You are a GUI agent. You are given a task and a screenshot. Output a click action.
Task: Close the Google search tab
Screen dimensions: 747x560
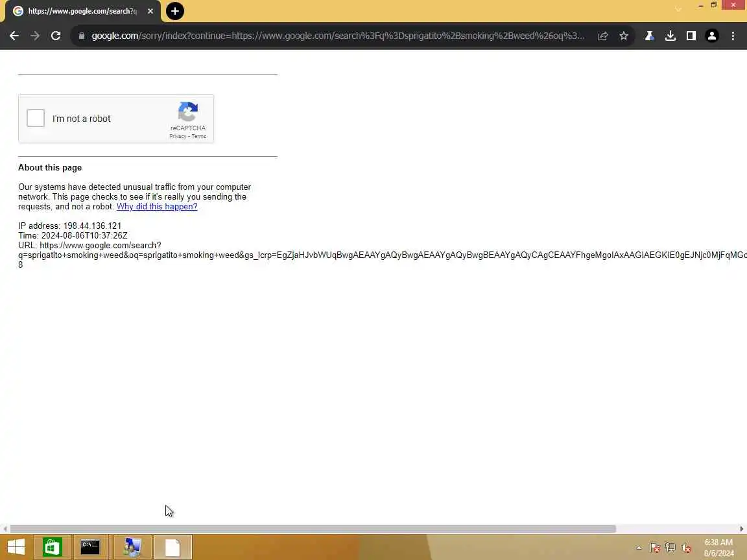[x=150, y=11]
